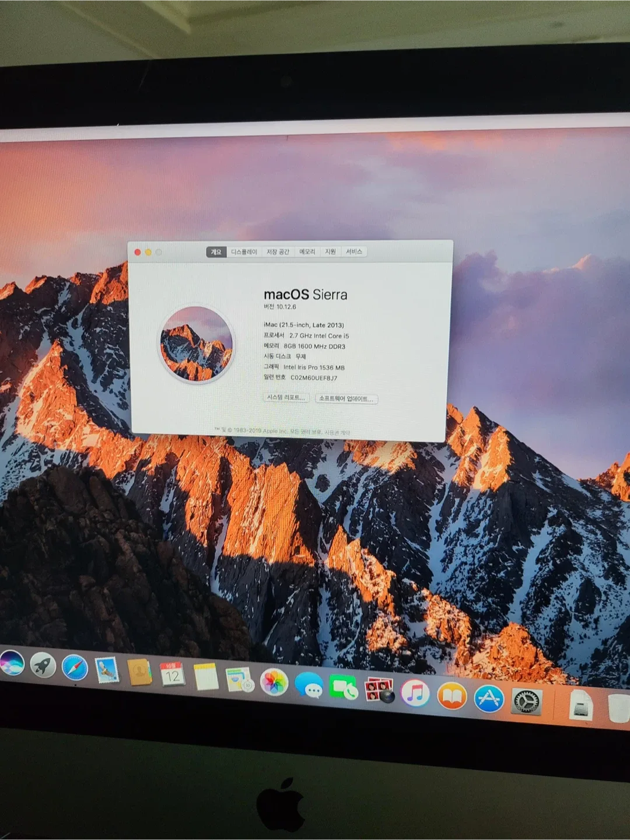Switch to the 디스플레이 tab

244,252
